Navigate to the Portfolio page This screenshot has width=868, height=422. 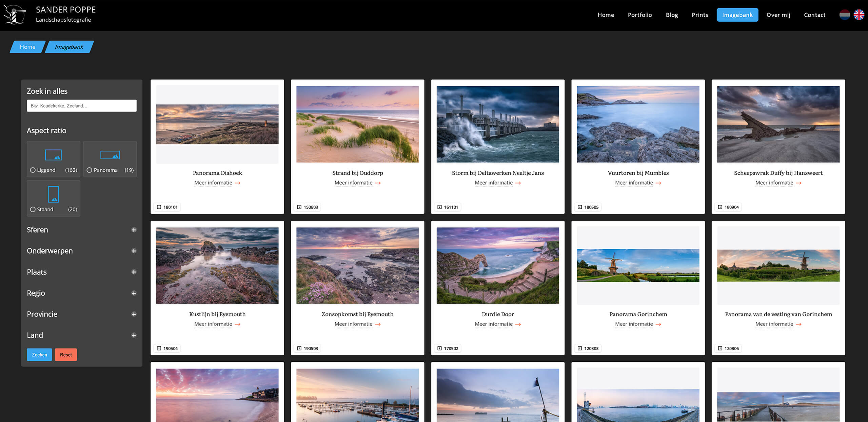639,15
